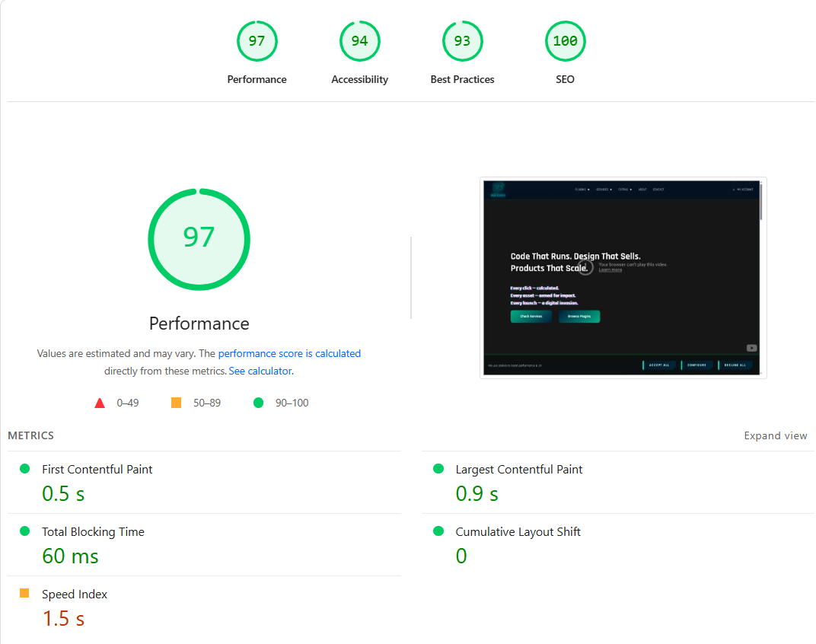Toggle the Expand view option

coord(775,435)
